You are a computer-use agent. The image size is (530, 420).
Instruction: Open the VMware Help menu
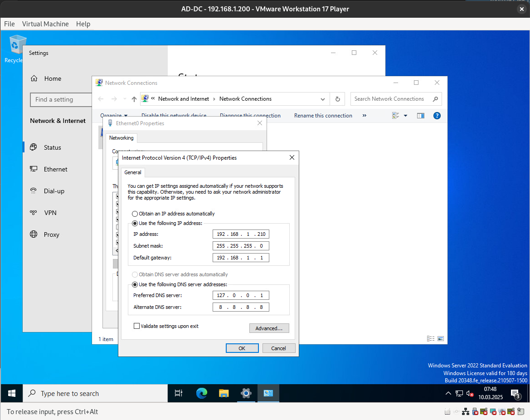(x=83, y=24)
